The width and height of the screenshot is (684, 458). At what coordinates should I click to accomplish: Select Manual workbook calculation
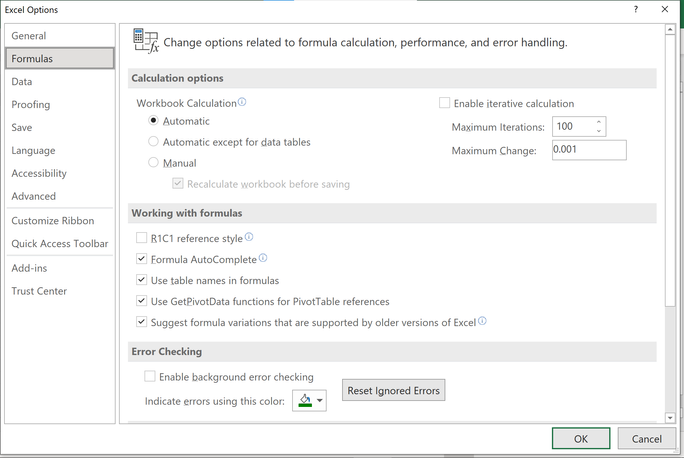coord(153,162)
